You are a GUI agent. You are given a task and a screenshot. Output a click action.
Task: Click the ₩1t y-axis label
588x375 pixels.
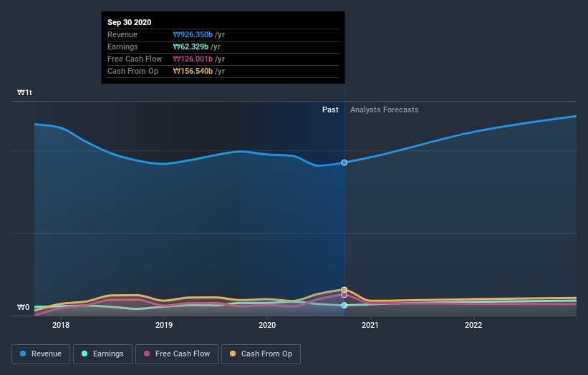coord(24,92)
